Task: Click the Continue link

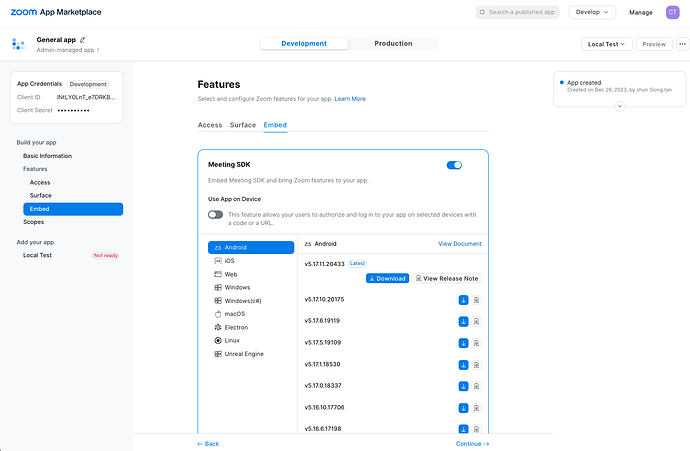Action: pos(472,444)
